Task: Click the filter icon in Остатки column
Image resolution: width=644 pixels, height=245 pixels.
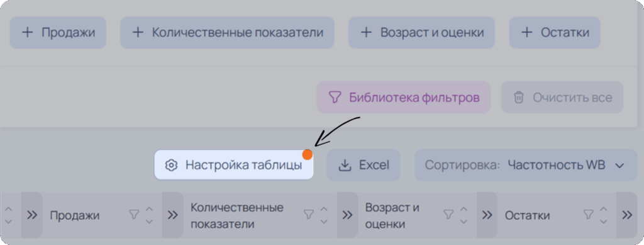Action: coord(589,214)
